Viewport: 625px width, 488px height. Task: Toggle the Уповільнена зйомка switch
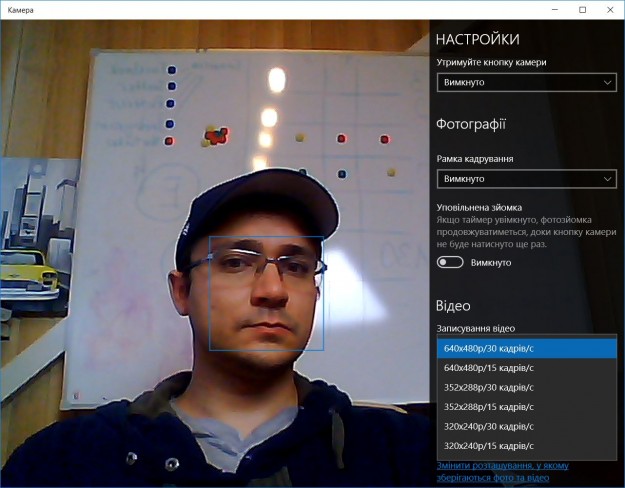[450, 262]
